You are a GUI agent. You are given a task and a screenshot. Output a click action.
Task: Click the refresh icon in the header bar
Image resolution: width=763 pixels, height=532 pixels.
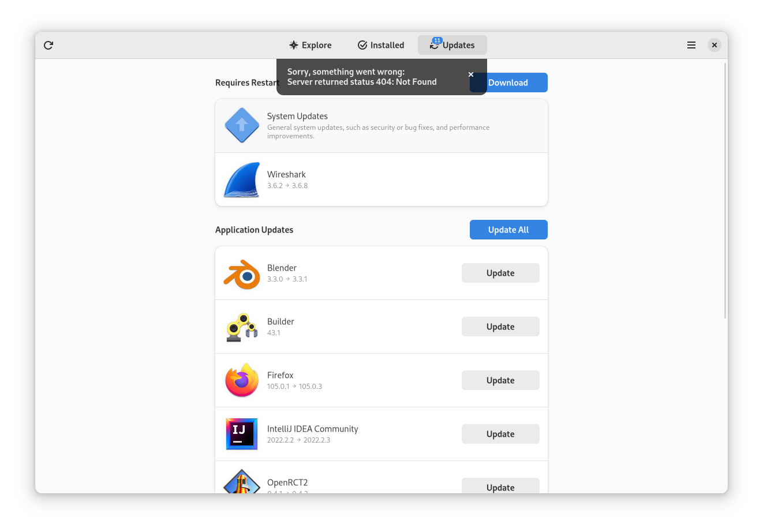[x=48, y=45]
